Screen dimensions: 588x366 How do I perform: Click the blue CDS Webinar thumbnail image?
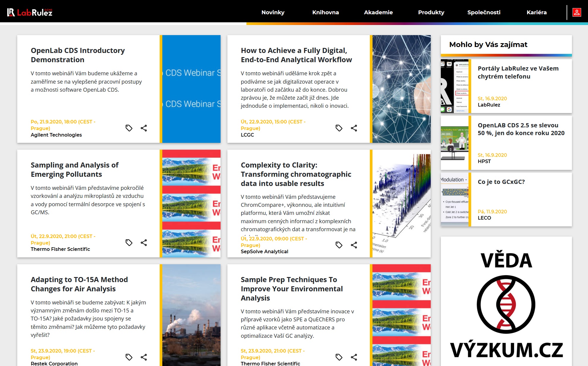coord(191,89)
